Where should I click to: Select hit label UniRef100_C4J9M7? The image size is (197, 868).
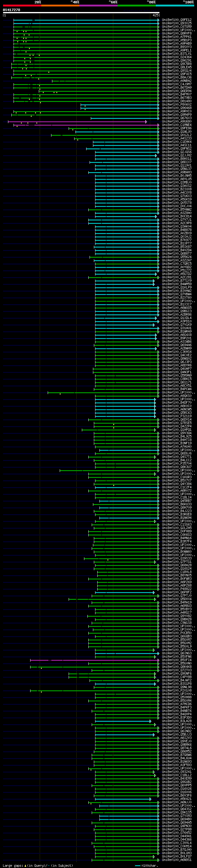click(177, 84)
